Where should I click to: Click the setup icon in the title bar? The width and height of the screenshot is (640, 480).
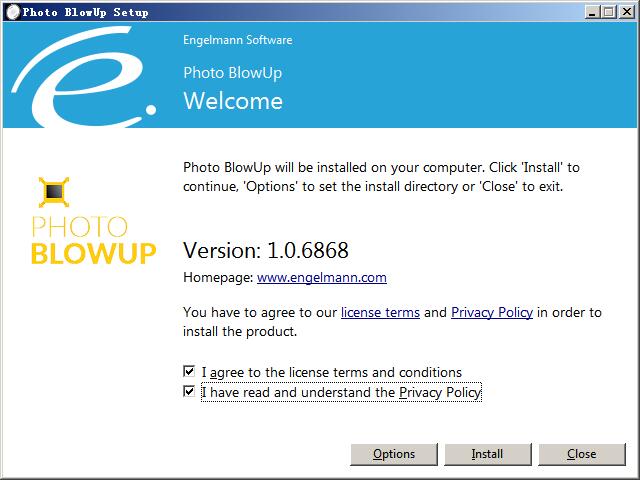click(13, 12)
